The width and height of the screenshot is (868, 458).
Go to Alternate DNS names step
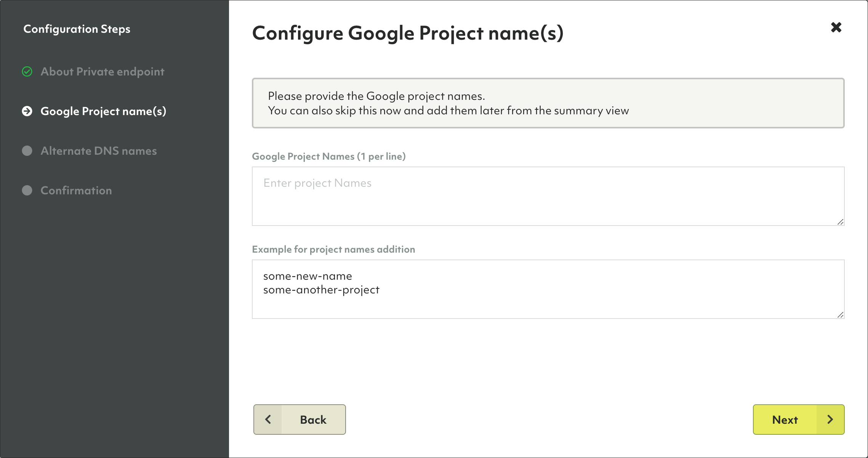[99, 151]
